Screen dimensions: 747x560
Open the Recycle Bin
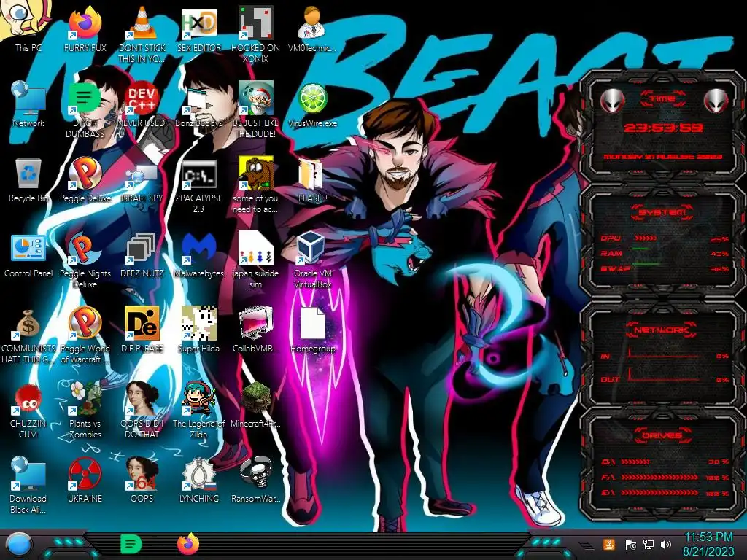(28, 179)
